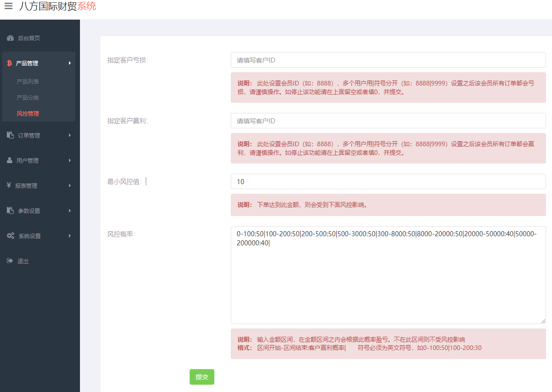The height and width of the screenshot is (392, 552).
Task: Focus the 指定客户赢利 customer ID field
Action: [x=388, y=121]
